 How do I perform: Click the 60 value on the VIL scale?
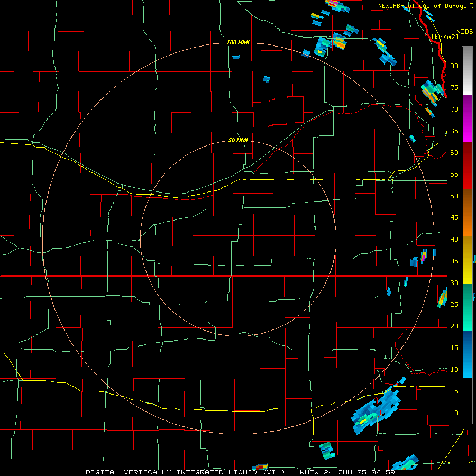click(454, 153)
